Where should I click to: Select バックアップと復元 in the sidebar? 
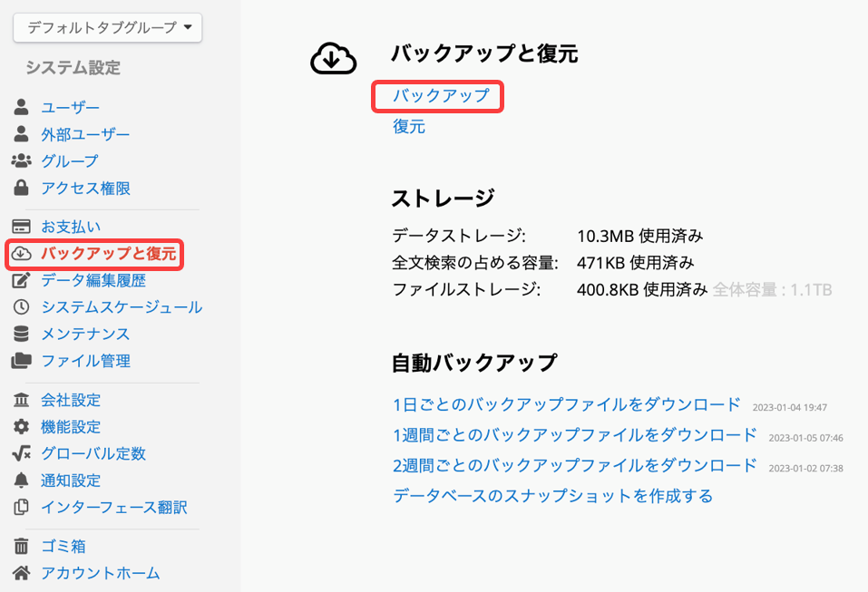(x=108, y=254)
